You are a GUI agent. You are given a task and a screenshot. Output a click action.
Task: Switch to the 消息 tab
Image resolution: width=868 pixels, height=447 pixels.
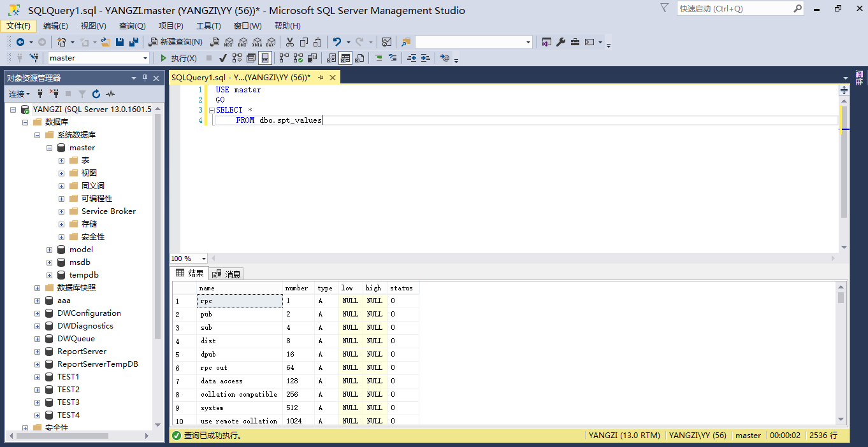coord(226,273)
